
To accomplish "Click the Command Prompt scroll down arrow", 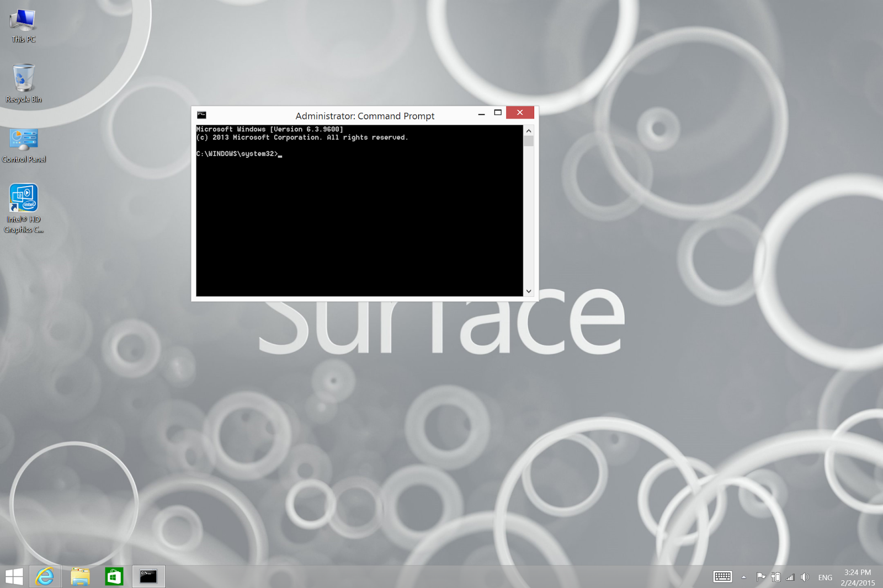I will click(x=529, y=291).
